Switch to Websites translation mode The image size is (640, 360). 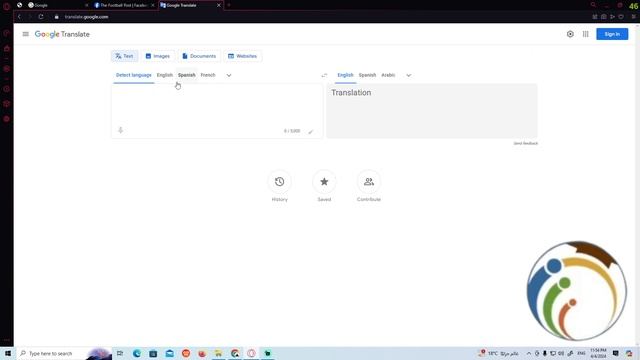click(242, 56)
